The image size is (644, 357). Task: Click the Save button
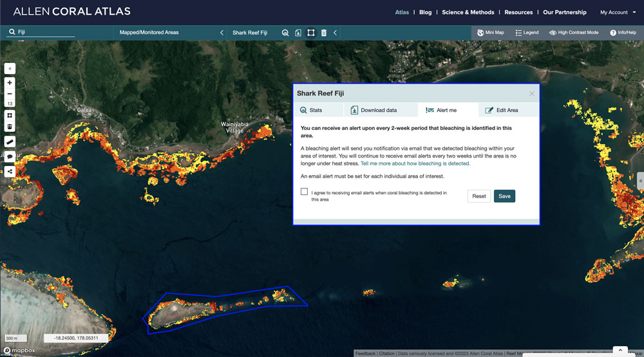504,196
